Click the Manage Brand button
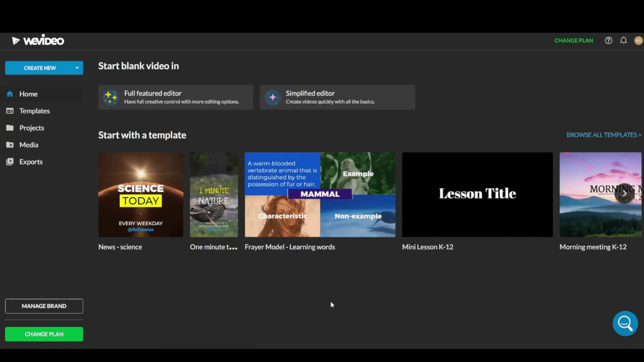644x362 pixels. pyautogui.click(x=44, y=306)
